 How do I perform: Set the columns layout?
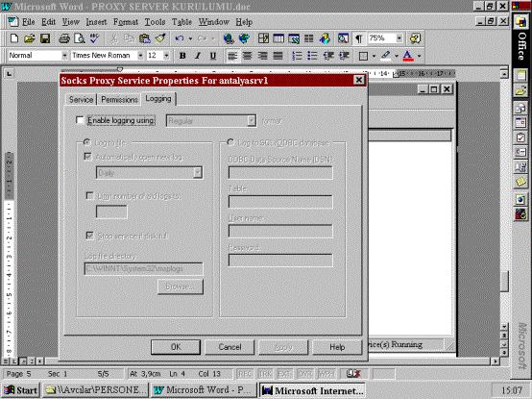point(309,38)
